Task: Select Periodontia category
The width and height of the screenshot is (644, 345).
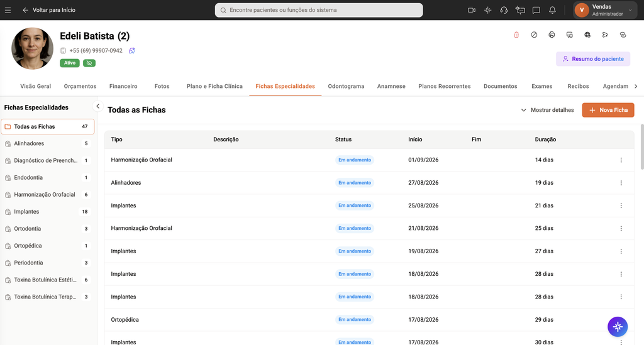Action: click(x=48, y=263)
